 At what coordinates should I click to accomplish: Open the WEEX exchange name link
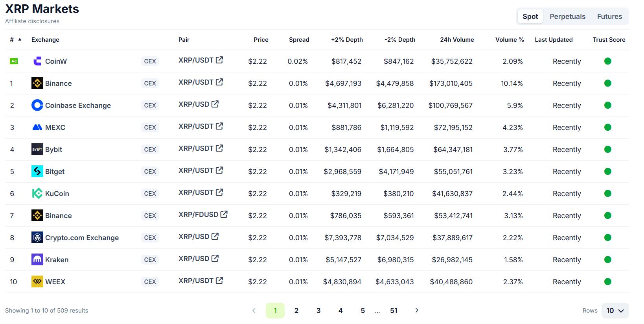[x=55, y=282]
